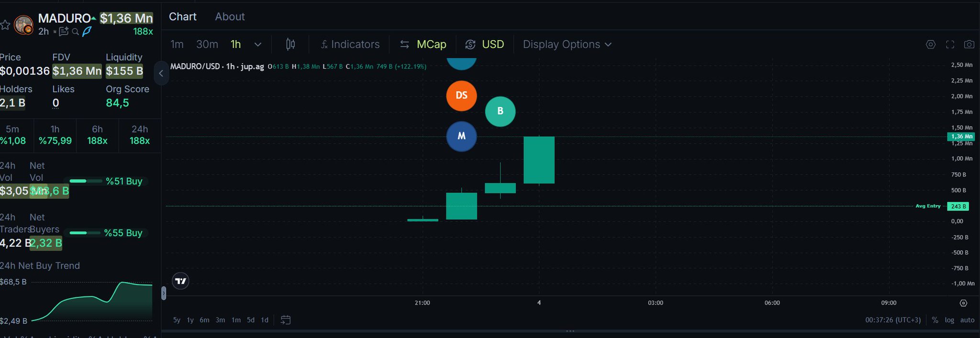Viewport: 980px width, 338px height.
Task: Star MADURO as a favorite
Action: tap(5, 25)
